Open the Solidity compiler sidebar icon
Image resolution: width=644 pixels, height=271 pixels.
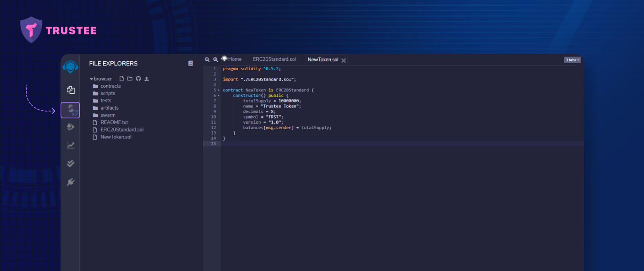[70, 110]
